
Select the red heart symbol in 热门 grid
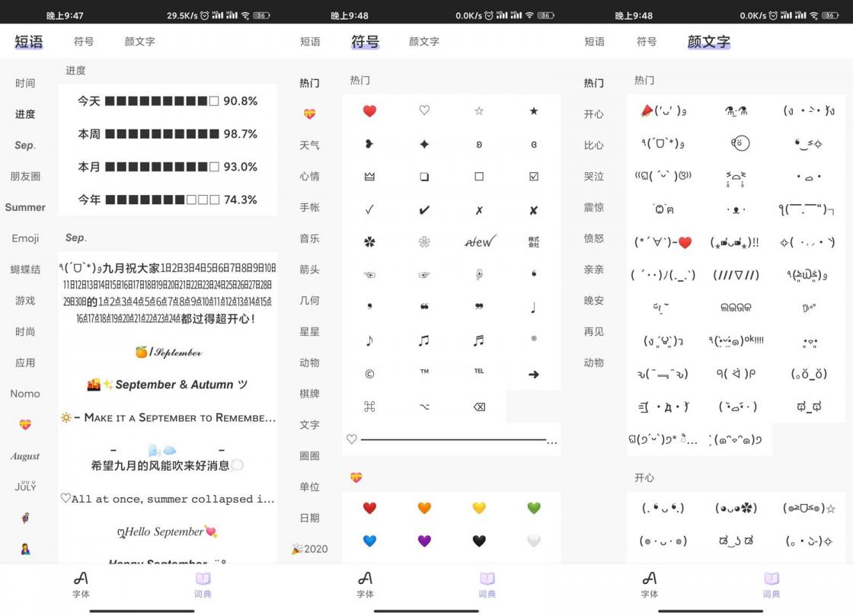pos(369,110)
